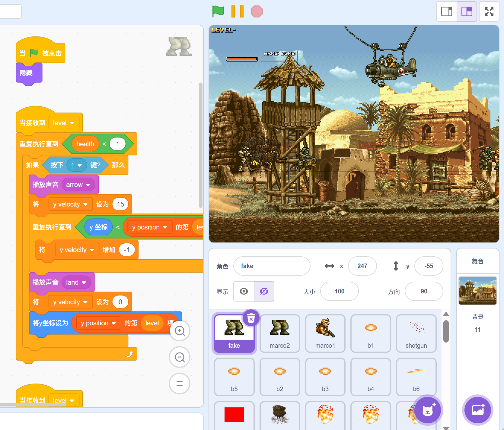Open the up-arrow key dropdown
Viewport: 504px width, 430px height.
(x=80, y=165)
